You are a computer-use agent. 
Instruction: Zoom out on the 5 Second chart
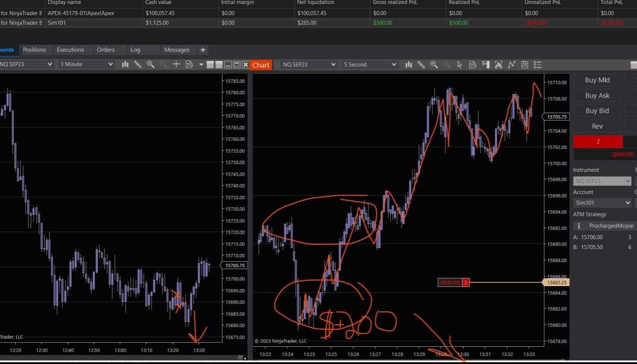tap(447, 65)
